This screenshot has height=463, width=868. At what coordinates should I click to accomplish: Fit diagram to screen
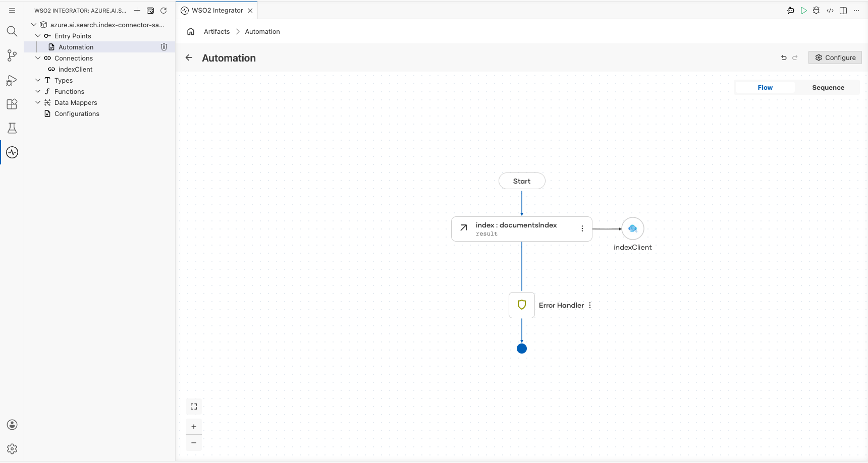(x=194, y=407)
